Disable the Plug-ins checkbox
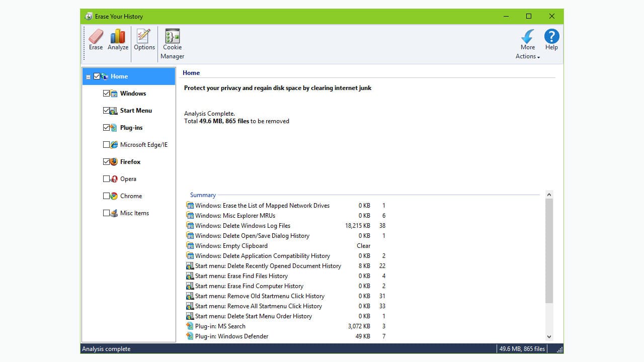 (106, 127)
